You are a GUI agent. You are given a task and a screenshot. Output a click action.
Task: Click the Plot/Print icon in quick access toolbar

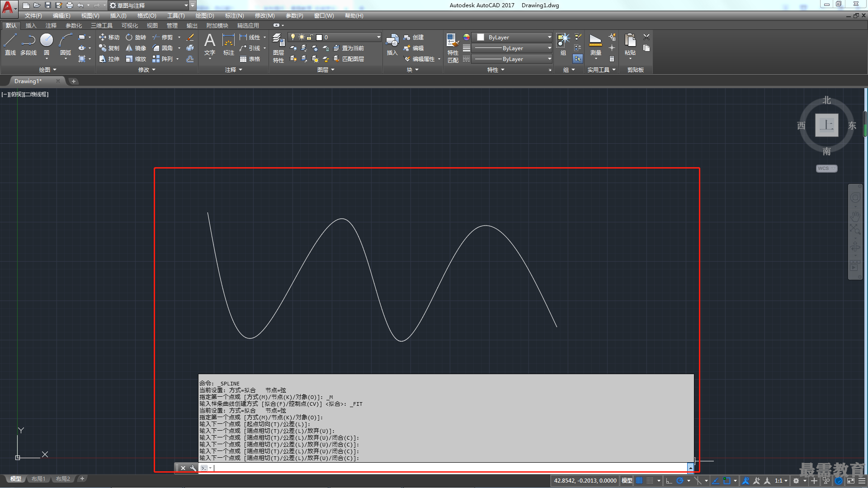[x=70, y=5]
